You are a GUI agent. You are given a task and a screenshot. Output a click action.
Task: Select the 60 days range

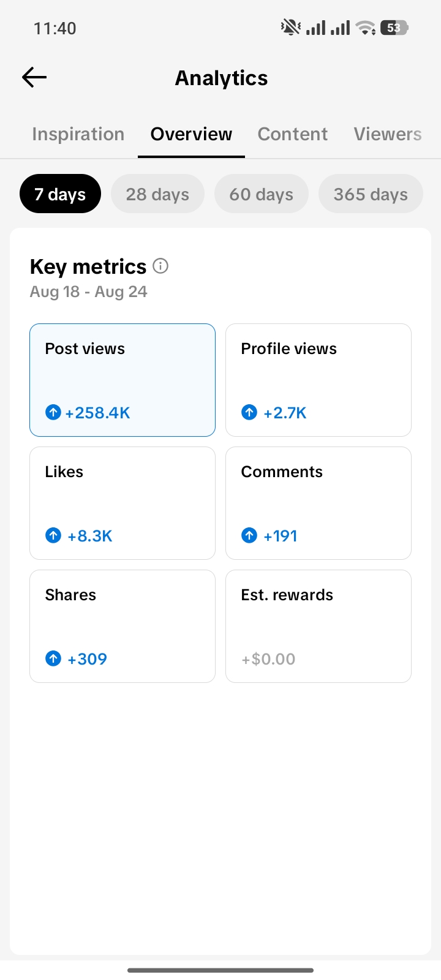click(261, 194)
